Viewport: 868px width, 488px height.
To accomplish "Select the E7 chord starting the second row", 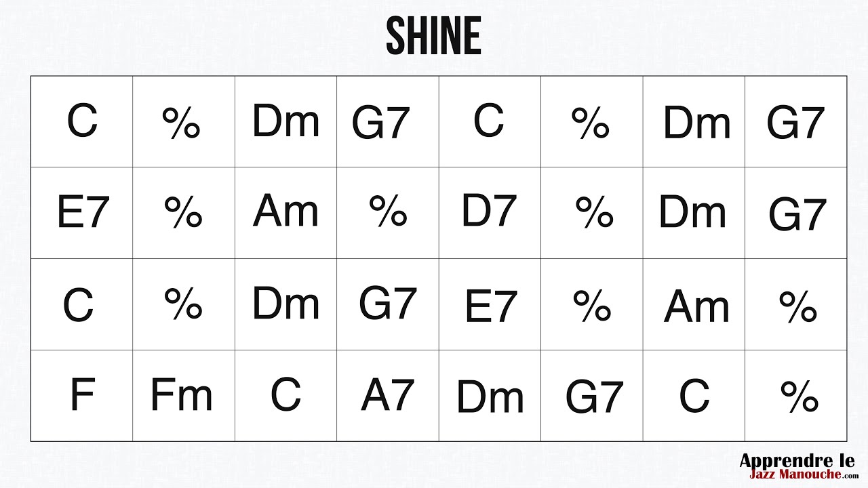I will (82, 213).
